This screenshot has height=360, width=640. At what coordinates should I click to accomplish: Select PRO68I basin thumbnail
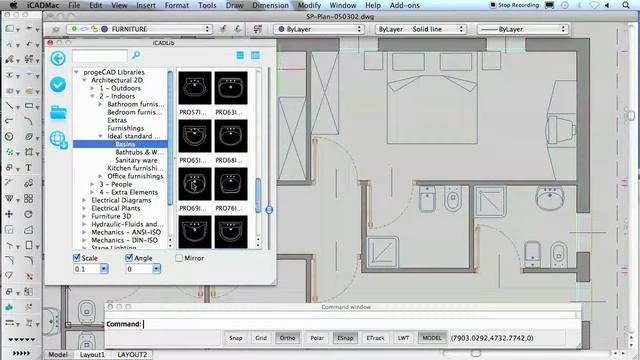click(231, 136)
